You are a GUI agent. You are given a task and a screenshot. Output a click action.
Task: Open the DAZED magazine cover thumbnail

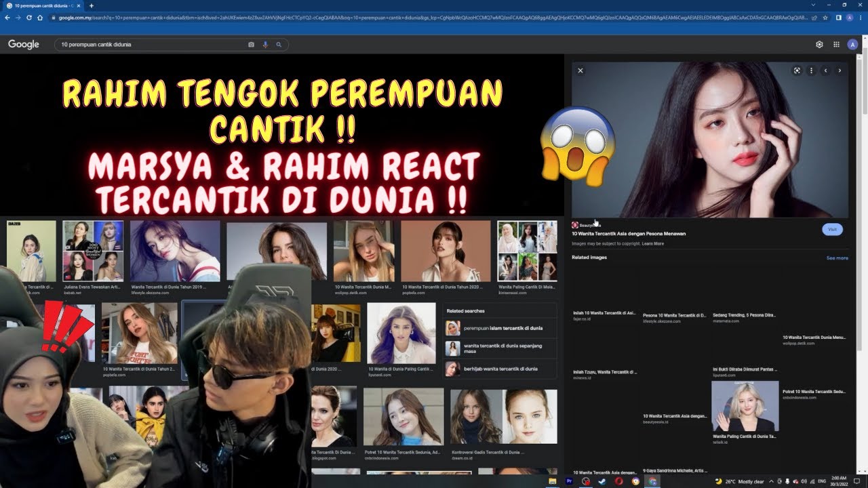coord(31,251)
